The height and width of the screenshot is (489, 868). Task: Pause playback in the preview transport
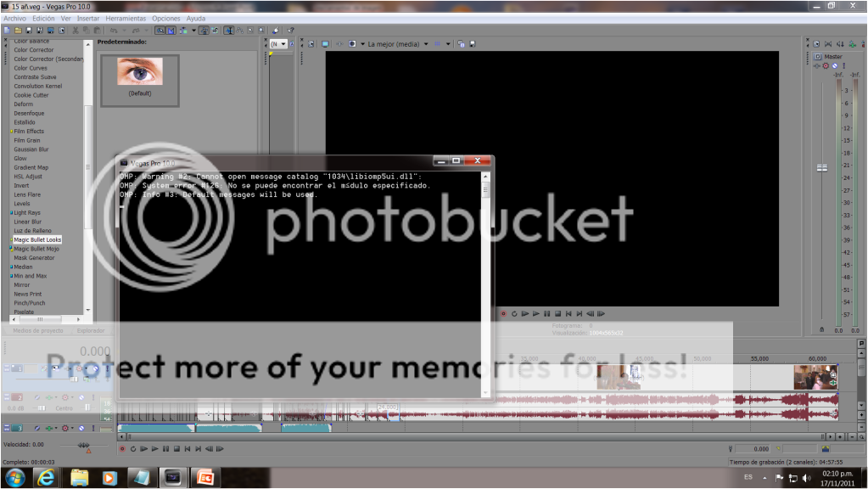547,314
